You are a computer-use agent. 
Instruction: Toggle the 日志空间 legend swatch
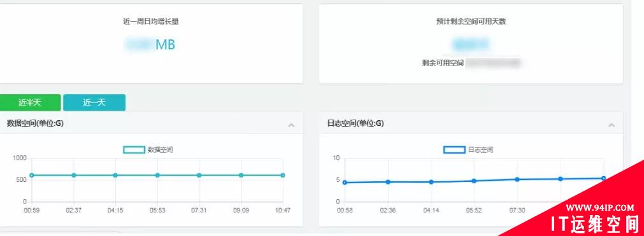click(454, 150)
